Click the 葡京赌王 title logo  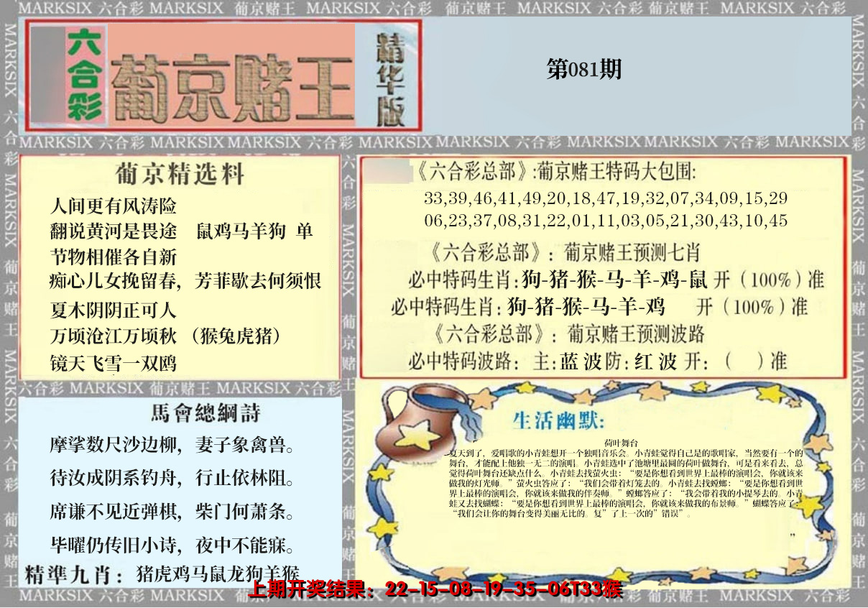pyautogui.click(x=233, y=88)
